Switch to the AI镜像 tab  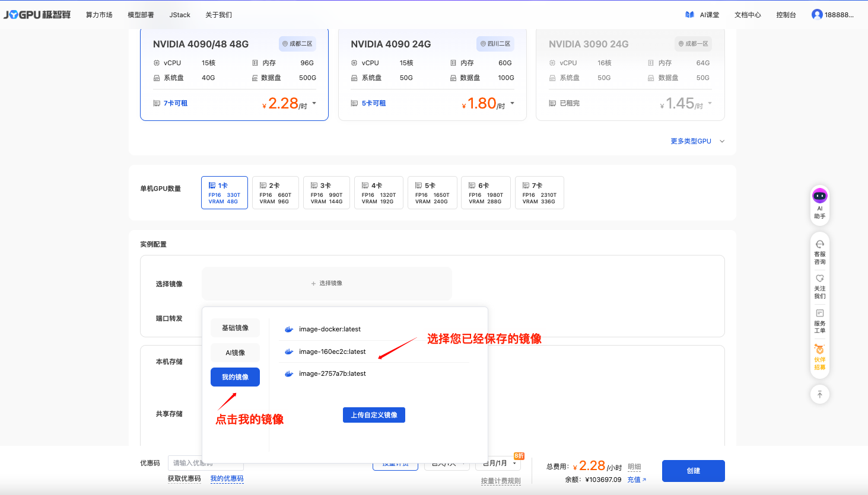235,353
